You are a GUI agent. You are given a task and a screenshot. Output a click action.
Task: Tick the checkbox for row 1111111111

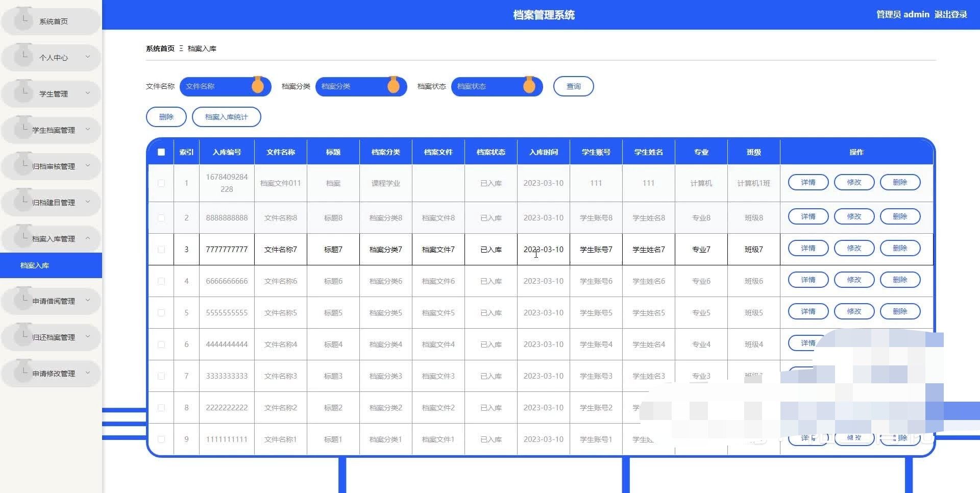coord(161,439)
